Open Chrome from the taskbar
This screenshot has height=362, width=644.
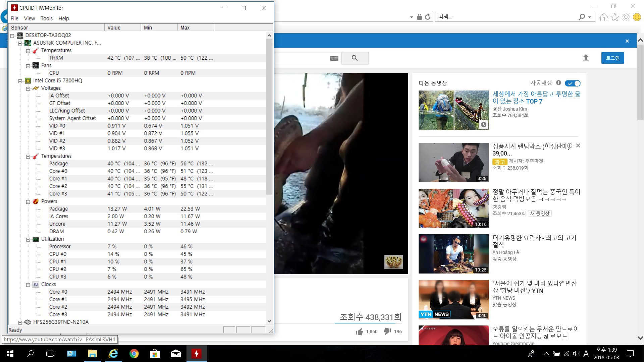pyautogui.click(x=134, y=354)
